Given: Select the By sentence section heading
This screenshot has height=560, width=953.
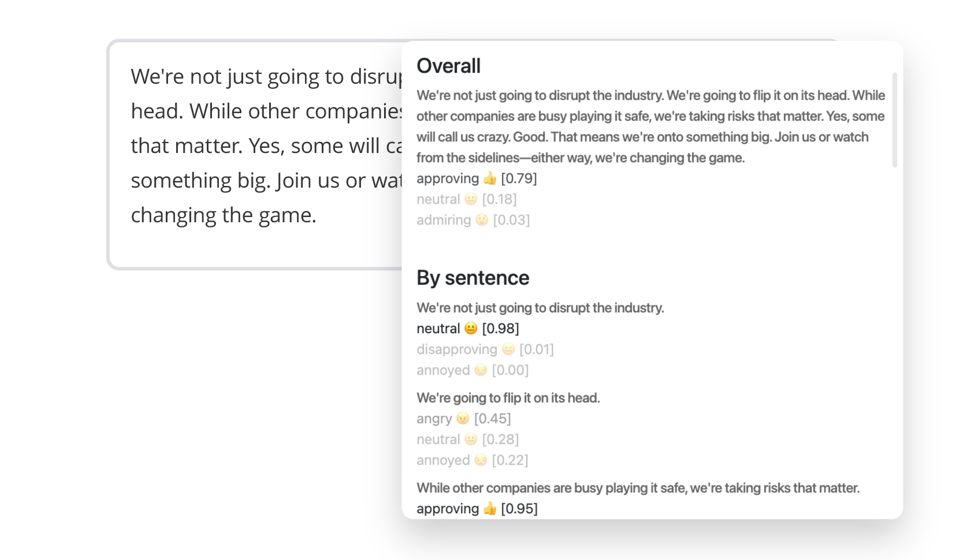Looking at the screenshot, I should click(x=473, y=278).
